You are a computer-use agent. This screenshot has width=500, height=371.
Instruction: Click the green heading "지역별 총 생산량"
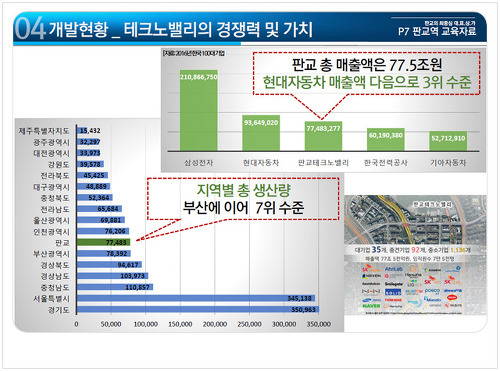244,190
